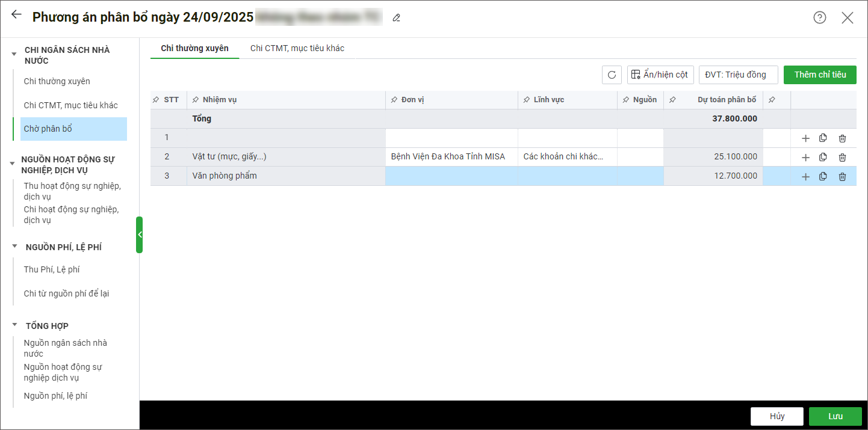
Task: Duplicate the Vật tư row
Action: click(x=823, y=157)
